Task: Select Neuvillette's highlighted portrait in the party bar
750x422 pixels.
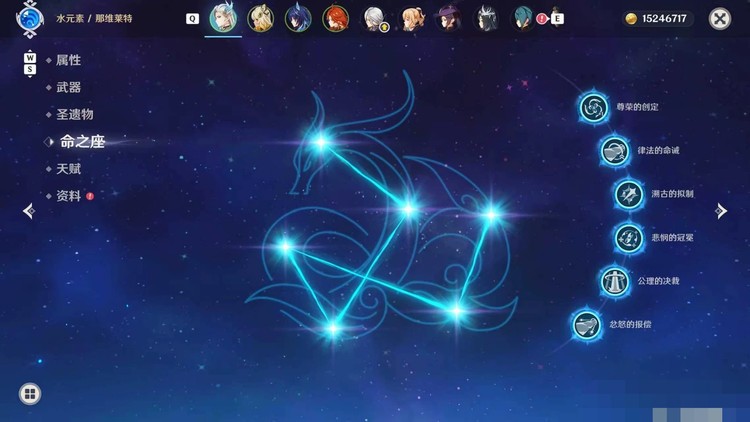Action: (223, 18)
